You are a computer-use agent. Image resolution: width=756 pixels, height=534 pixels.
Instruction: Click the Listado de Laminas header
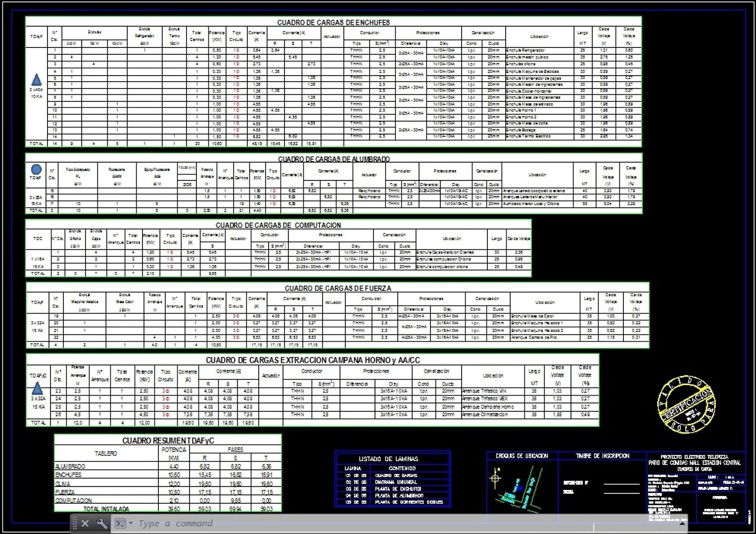pos(388,459)
